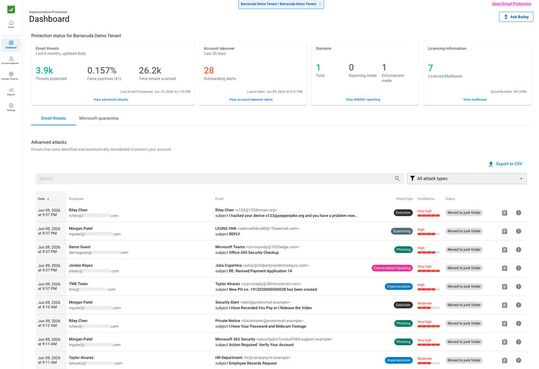Click the 7 Licensed Mailboxes number
The height and width of the screenshot is (369, 539).
point(430,68)
